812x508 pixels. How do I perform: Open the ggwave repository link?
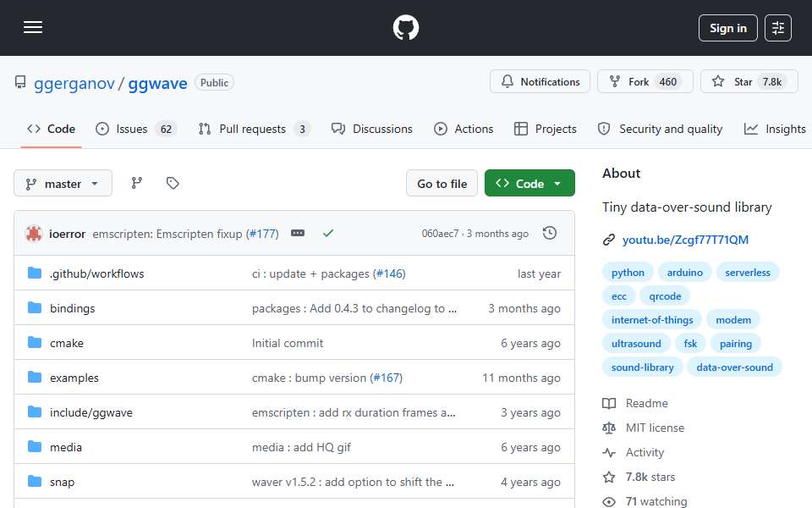pyautogui.click(x=157, y=83)
